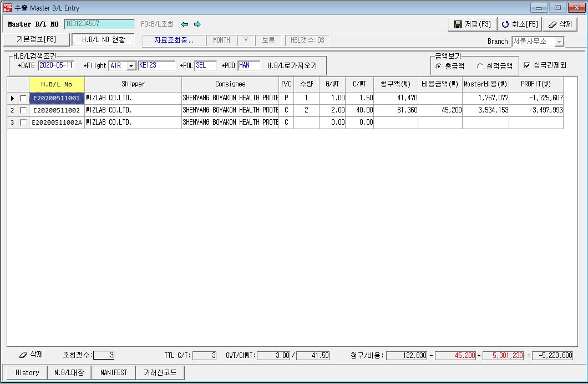Click the MONTH status indicator
The width and height of the screenshot is (588, 384).
pyautogui.click(x=221, y=40)
